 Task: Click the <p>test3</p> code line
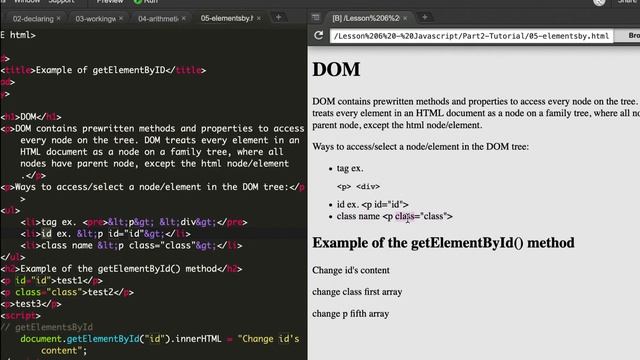click(31, 304)
